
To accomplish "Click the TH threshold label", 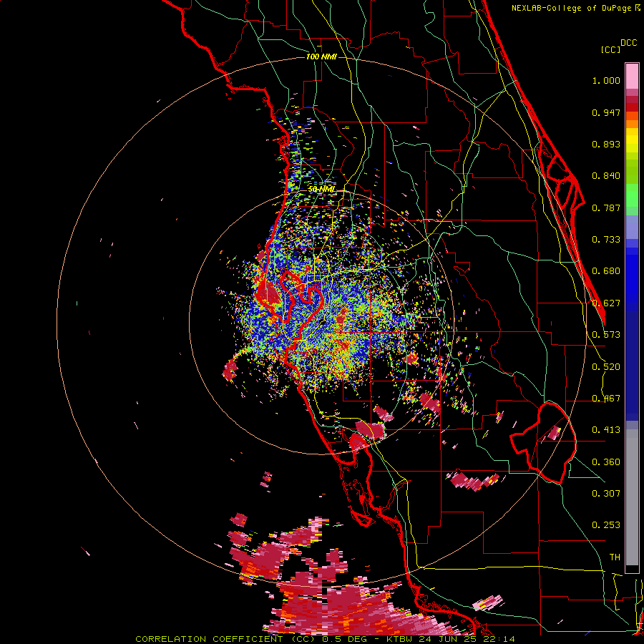I will (615, 557).
